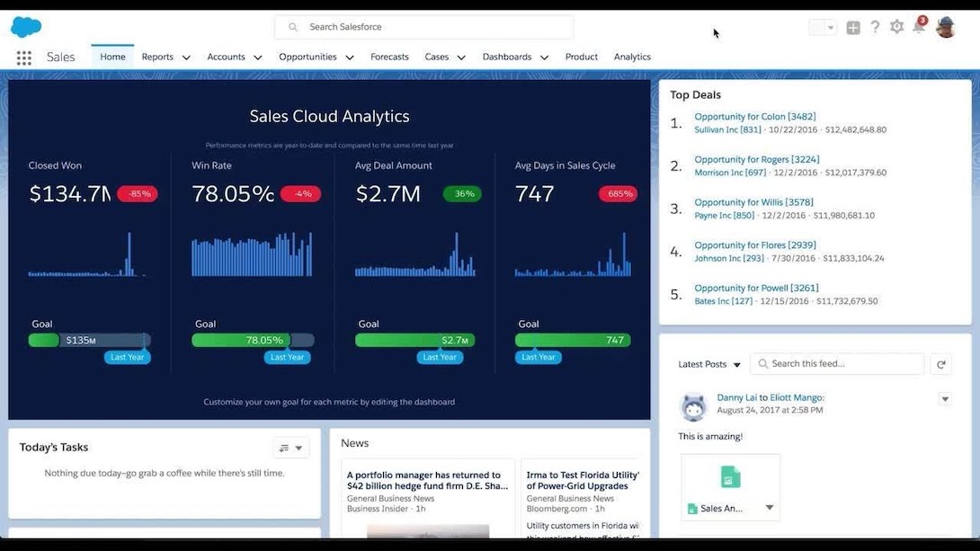Click the August 24, 2017 at 2:58 PM timestamp

[770, 411]
